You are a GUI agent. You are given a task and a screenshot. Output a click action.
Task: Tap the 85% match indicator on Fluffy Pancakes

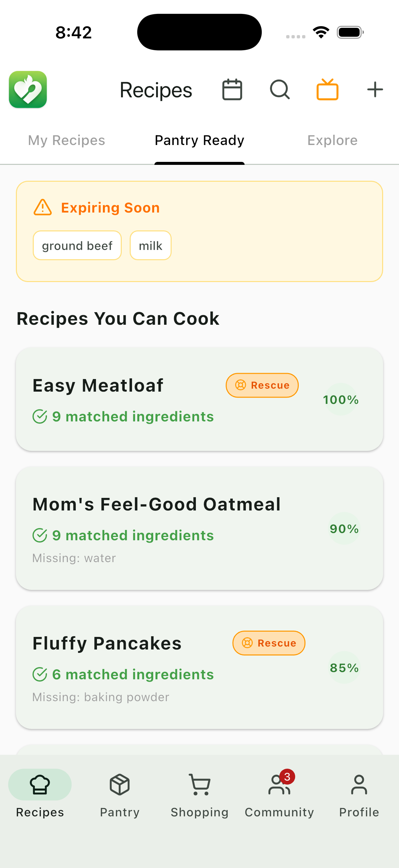point(344,667)
